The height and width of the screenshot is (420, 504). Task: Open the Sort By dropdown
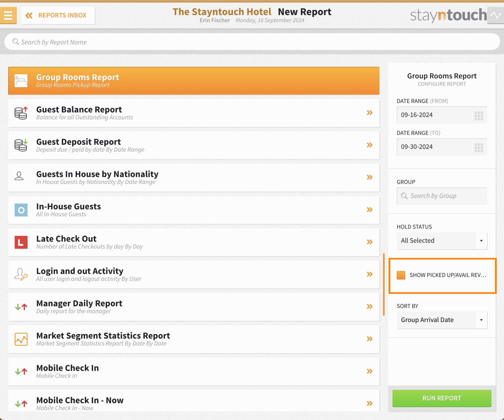click(x=442, y=320)
